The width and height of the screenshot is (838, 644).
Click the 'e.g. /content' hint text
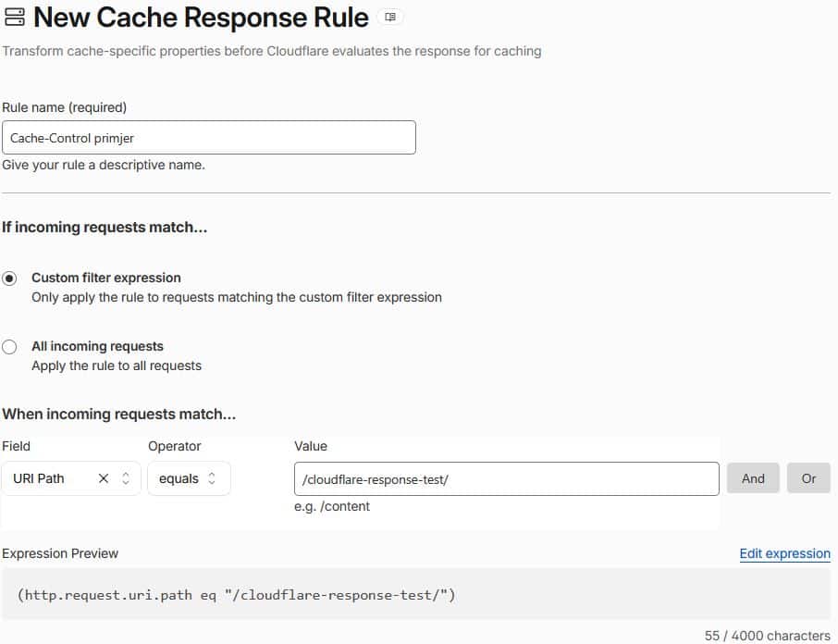[x=332, y=506]
